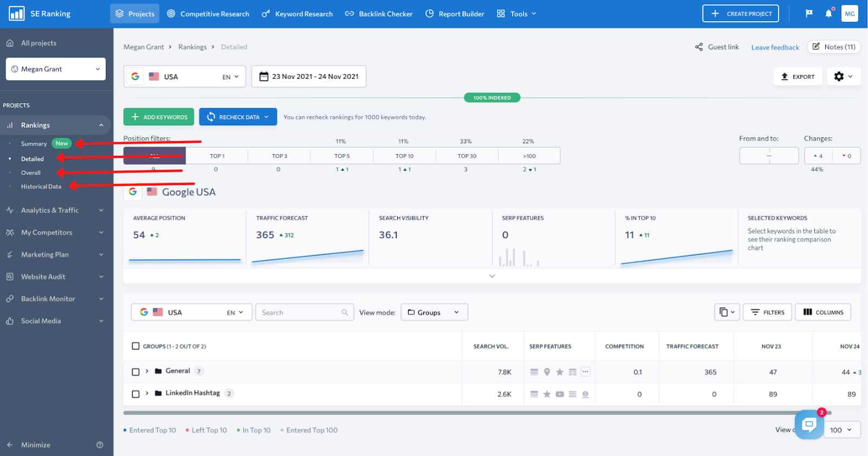
Task: Click the flag icon in top bar
Action: click(809, 14)
